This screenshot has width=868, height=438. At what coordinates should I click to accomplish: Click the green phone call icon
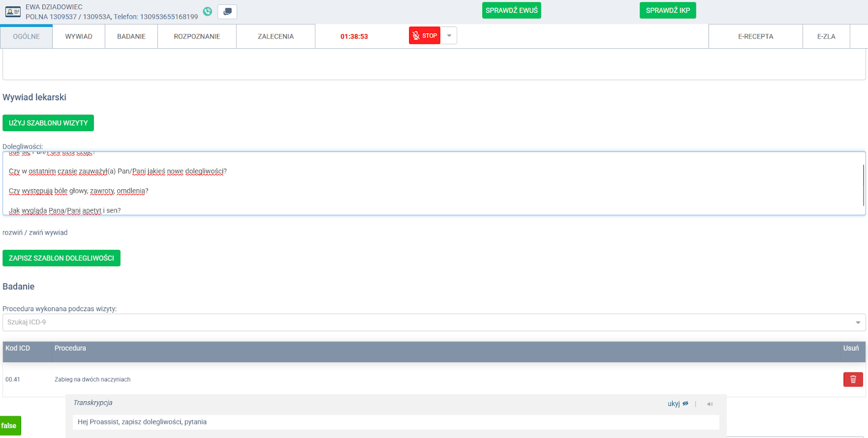(207, 11)
